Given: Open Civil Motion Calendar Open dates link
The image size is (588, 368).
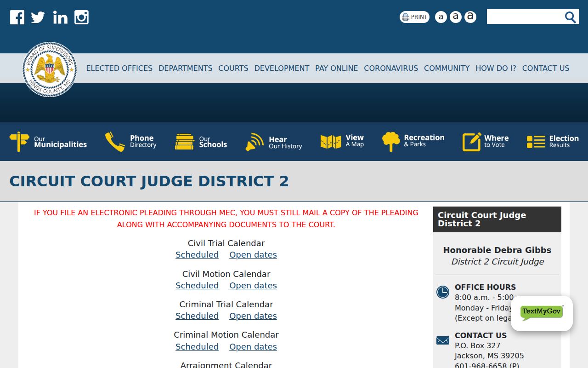Looking at the screenshot, I should pyautogui.click(x=253, y=286).
